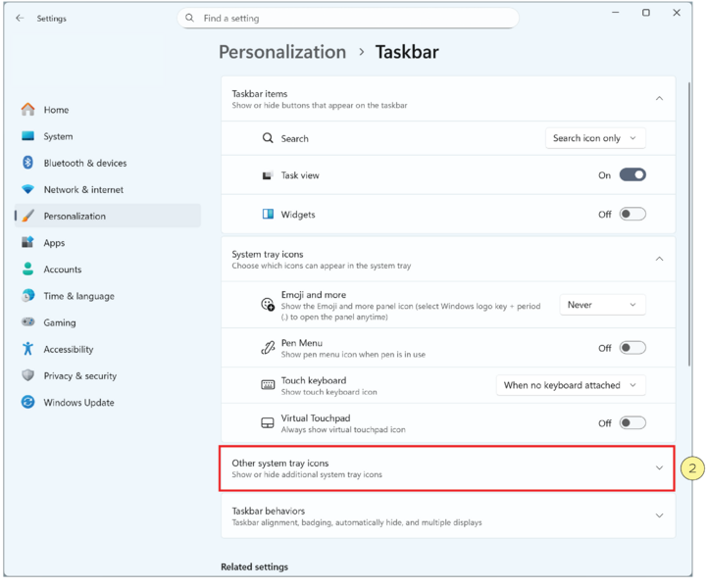Click the Pen Menu icon
Viewport: 707px width, 588px height.
pos(268,348)
